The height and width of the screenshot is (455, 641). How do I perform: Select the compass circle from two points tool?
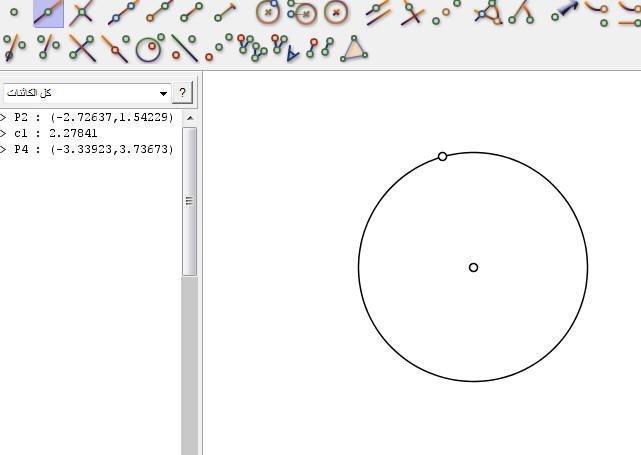(x=303, y=12)
